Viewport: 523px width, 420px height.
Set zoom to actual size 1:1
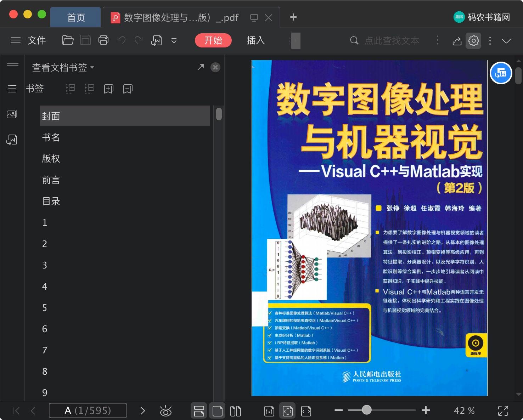point(269,411)
